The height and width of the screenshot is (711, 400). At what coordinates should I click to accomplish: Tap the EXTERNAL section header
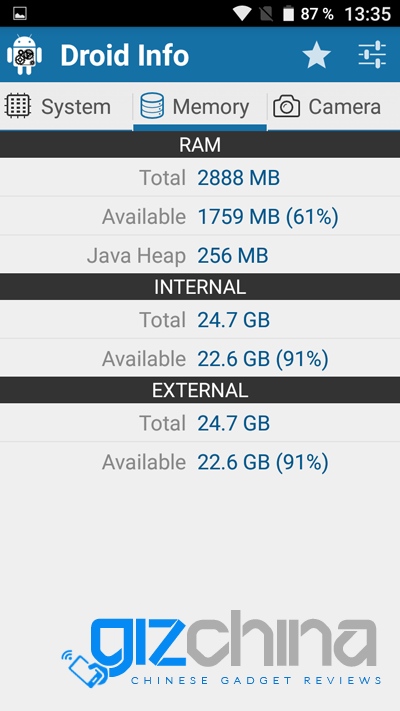(x=200, y=390)
